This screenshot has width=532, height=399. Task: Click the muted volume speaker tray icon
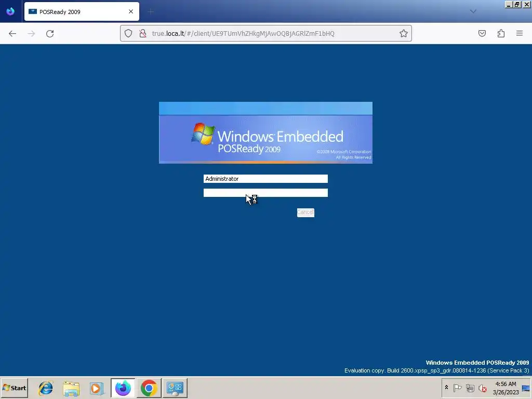[x=482, y=388]
